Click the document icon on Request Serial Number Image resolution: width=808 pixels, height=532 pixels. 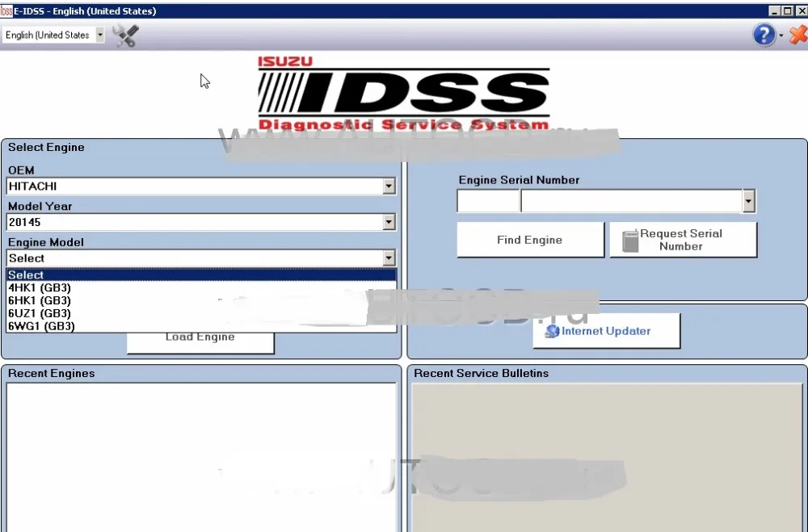point(630,241)
